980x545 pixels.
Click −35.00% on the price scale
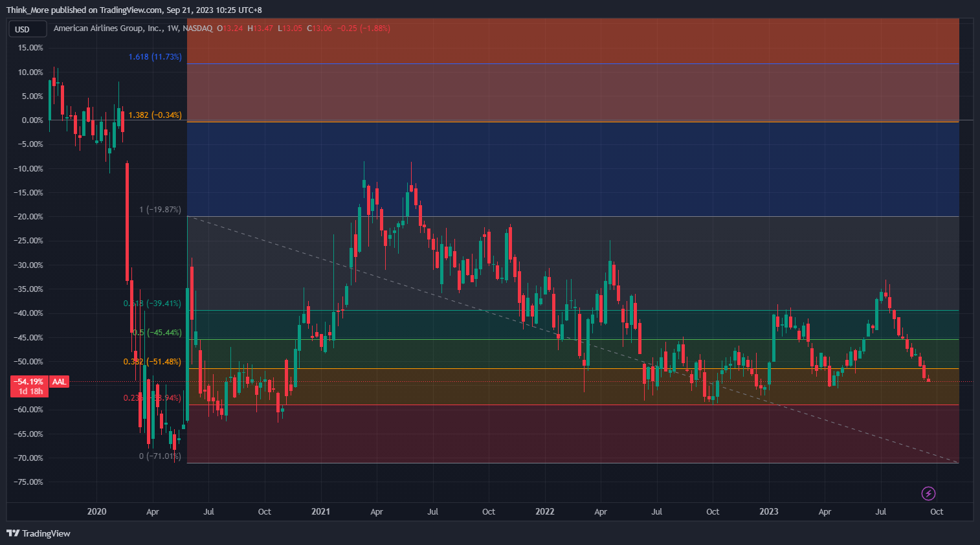[x=28, y=289]
